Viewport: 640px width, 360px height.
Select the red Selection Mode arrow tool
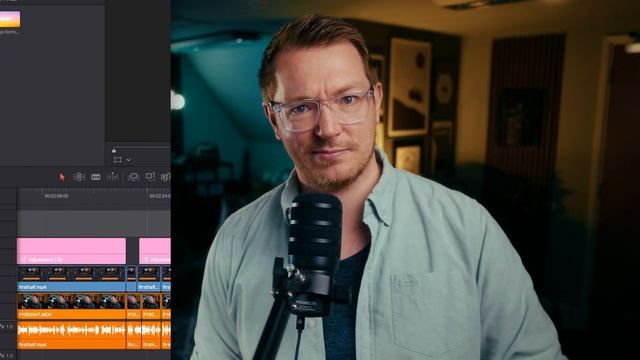[x=62, y=177]
